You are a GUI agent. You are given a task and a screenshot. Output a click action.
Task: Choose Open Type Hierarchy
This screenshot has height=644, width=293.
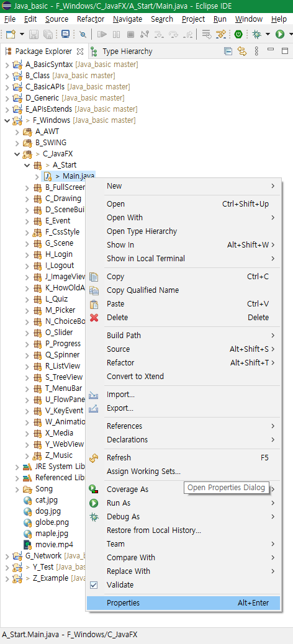click(x=183, y=231)
